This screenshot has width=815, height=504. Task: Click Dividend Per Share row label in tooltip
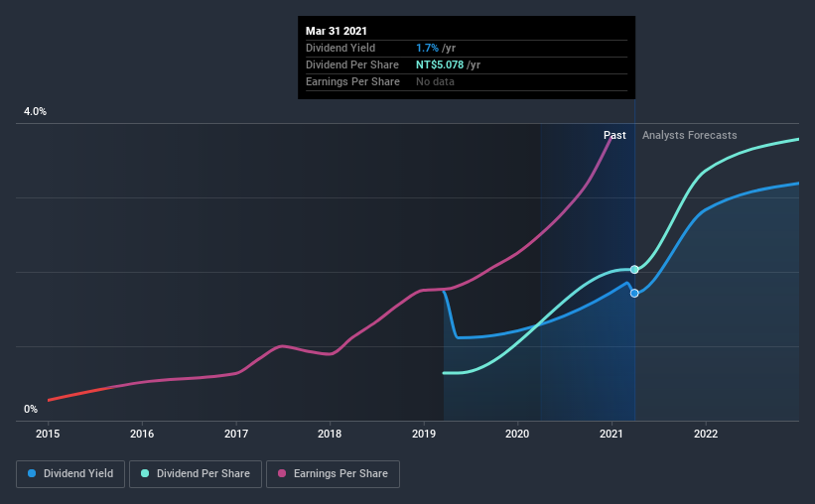pos(352,64)
